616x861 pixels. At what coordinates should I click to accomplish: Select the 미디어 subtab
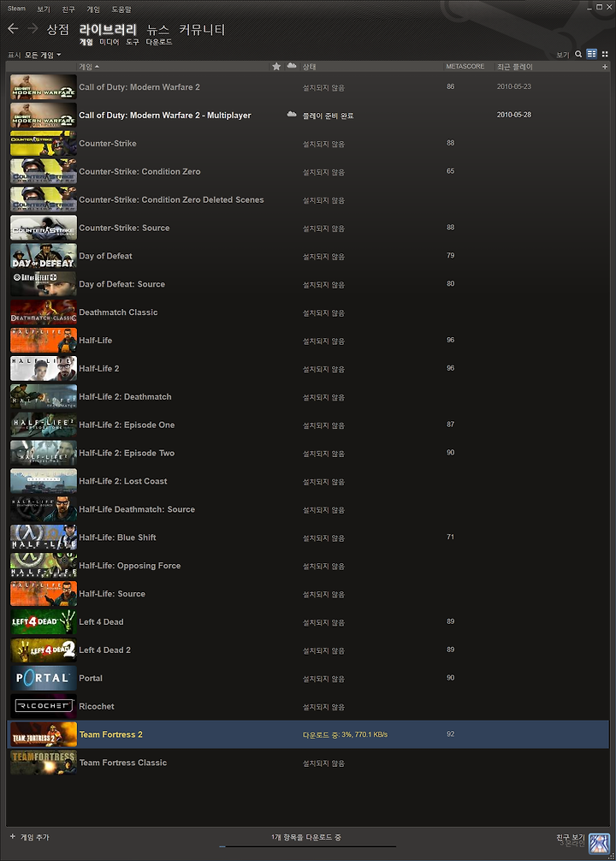[110, 42]
